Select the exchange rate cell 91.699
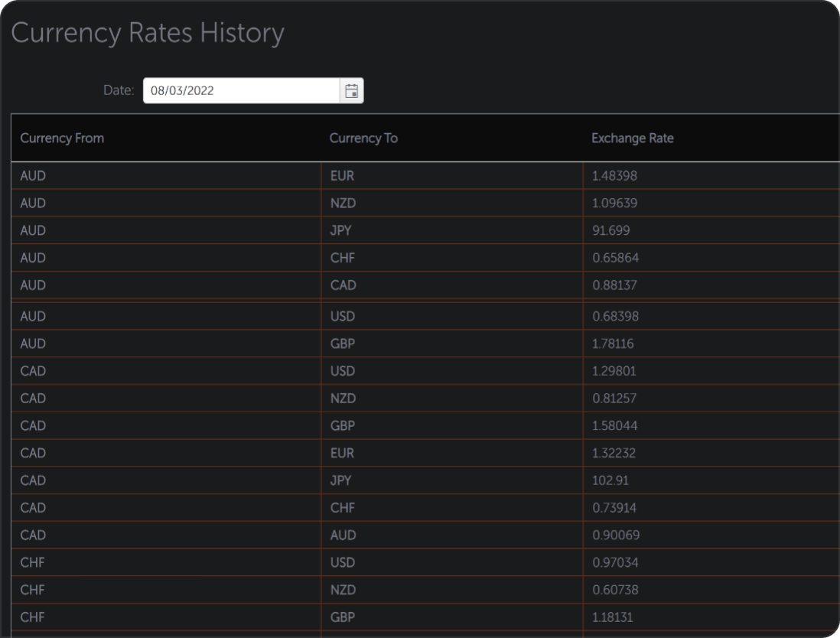Image resolution: width=840 pixels, height=638 pixels. point(610,230)
